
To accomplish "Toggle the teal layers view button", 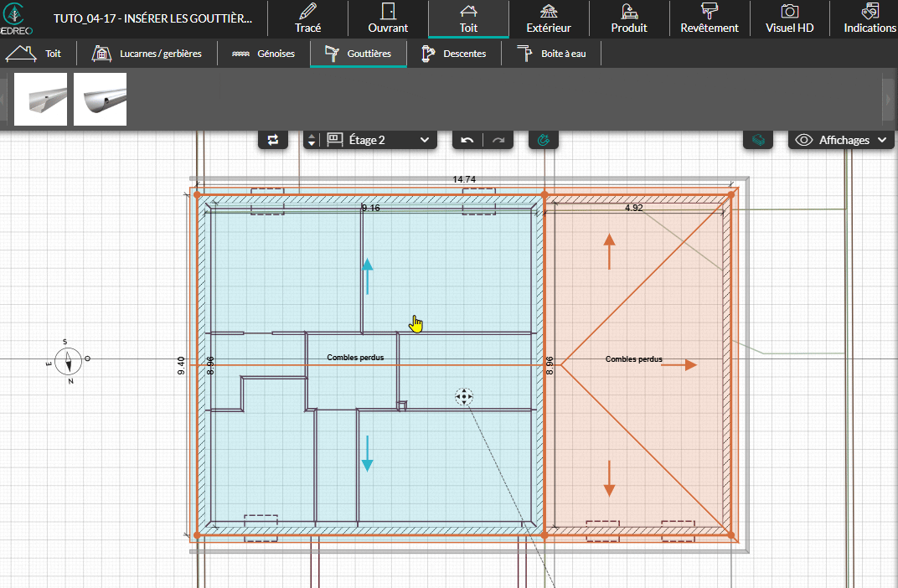I will pyautogui.click(x=758, y=140).
